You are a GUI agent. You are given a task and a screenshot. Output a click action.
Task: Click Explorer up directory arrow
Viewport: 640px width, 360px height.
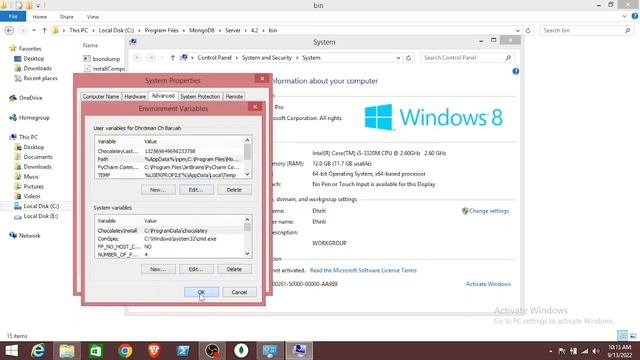point(44,31)
